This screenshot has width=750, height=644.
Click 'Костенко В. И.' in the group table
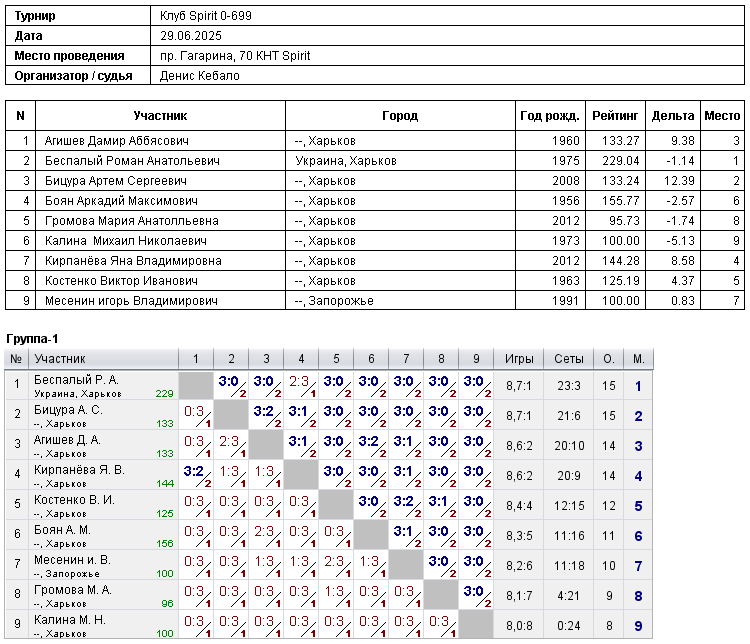click(74, 500)
